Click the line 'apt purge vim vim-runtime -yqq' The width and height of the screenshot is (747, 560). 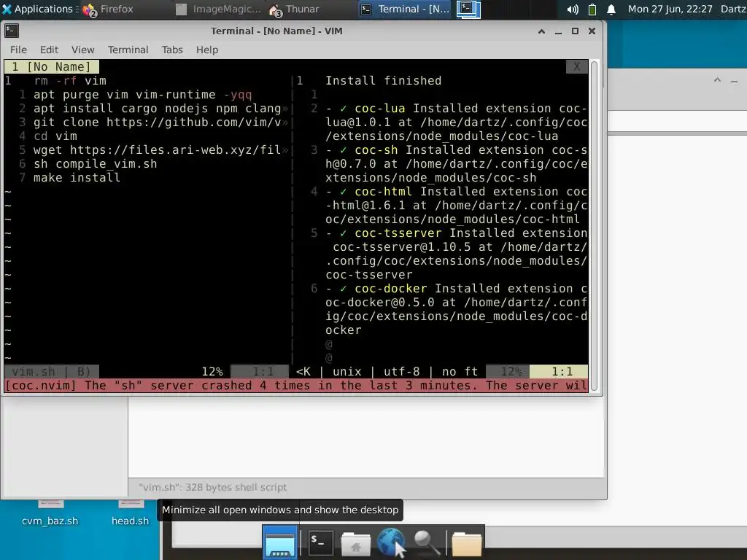tap(142, 95)
